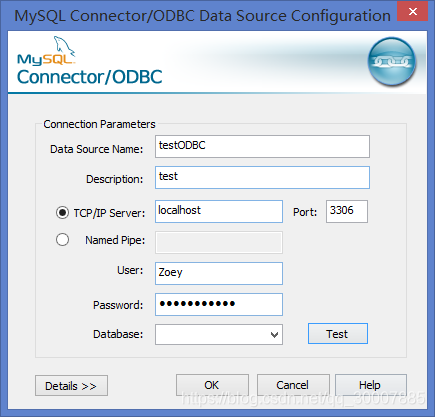Click the User field containing Zoey
Viewport: 435px width, 417px height.
point(219,273)
